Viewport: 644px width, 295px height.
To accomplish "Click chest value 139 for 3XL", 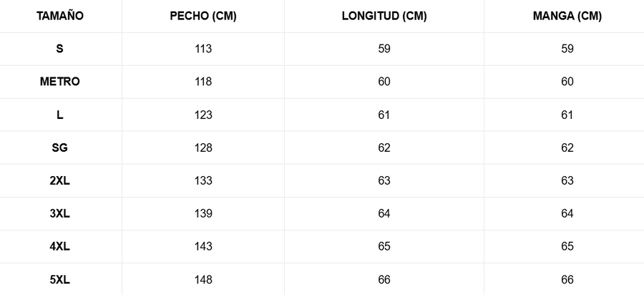I will click(x=203, y=213).
